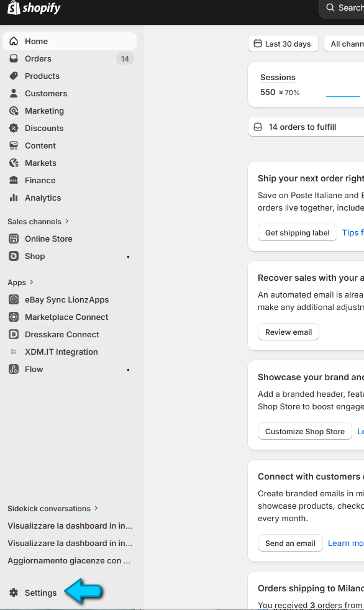Open Aggiornamento giacenze con conversation
The image size is (364, 610).
coord(69,560)
